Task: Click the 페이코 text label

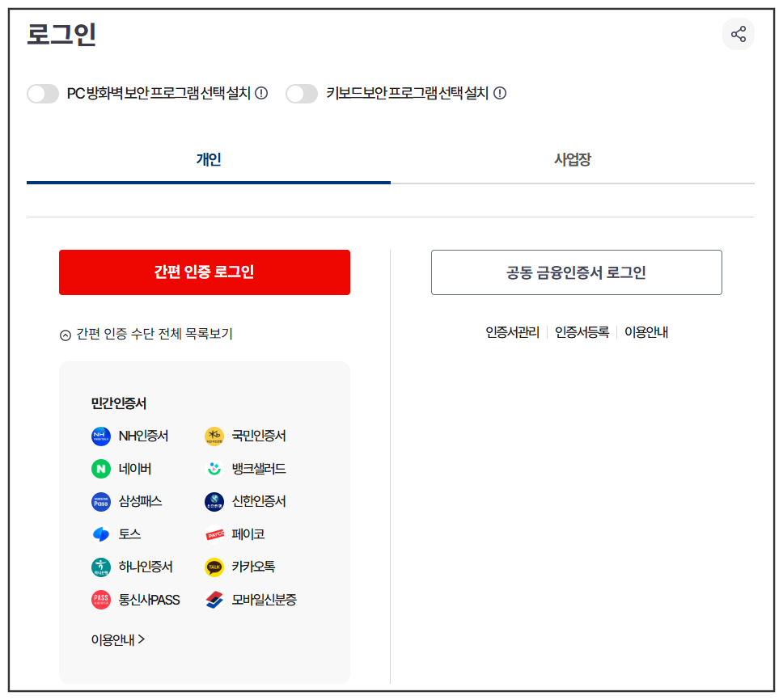Action: coord(248,534)
